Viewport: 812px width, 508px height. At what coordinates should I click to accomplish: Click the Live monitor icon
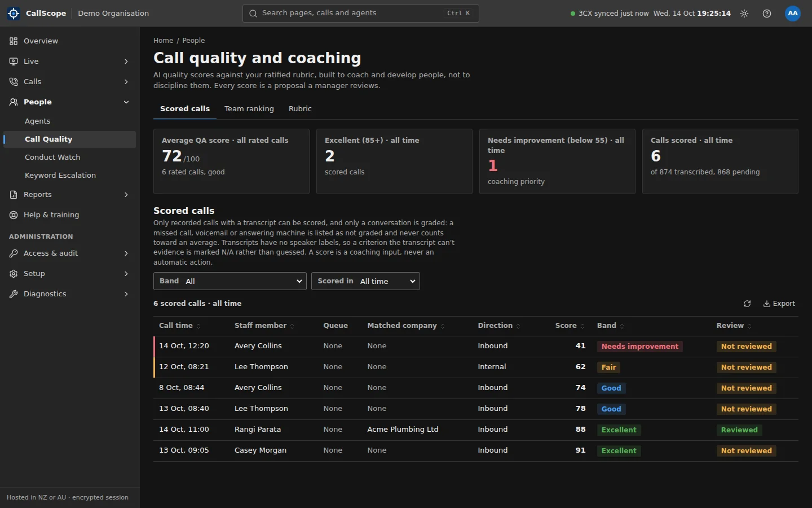[x=14, y=62]
